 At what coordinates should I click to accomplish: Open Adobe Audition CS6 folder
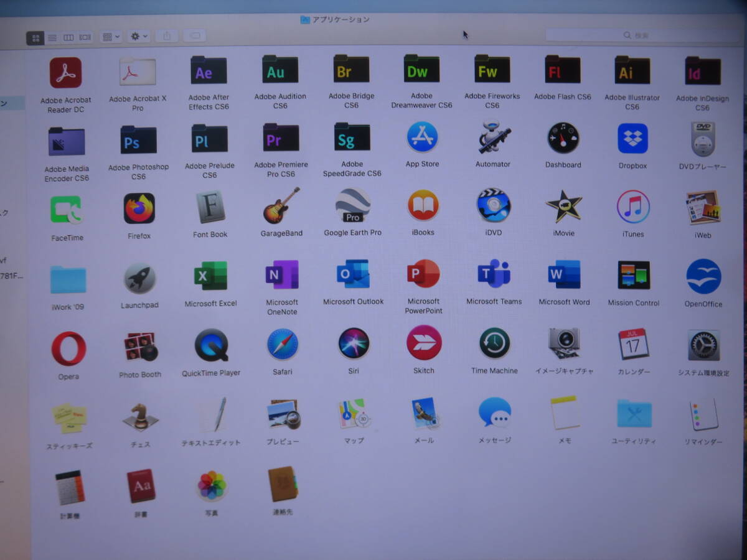(280, 70)
